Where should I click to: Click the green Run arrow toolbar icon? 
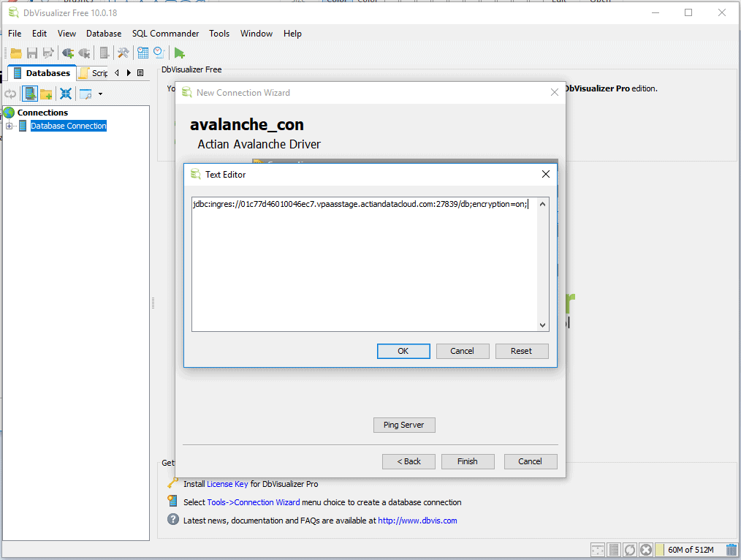tap(180, 53)
